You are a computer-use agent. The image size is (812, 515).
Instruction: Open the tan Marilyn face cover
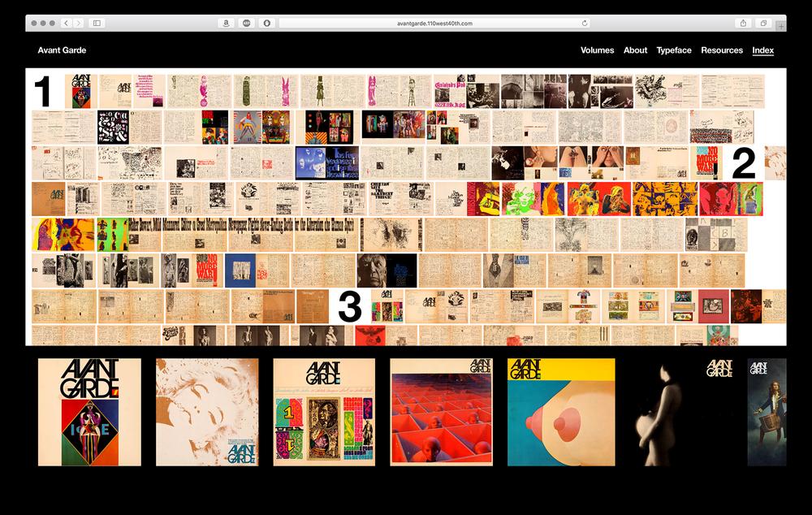click(207, 412)
